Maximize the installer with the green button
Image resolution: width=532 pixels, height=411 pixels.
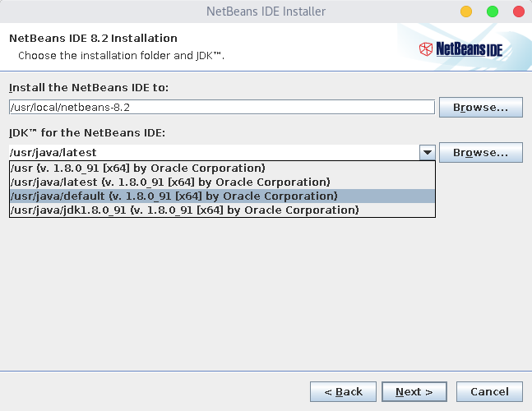pos(493,12)
